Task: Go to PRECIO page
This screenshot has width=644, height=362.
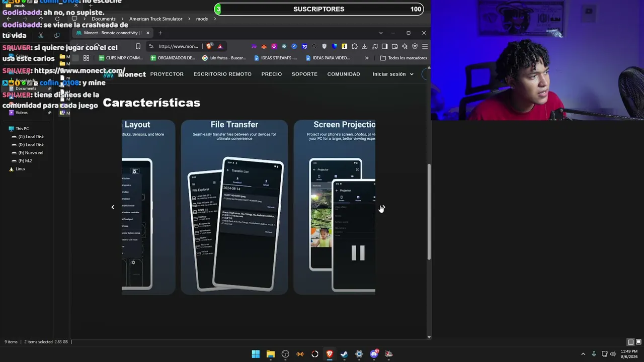Action: coord(272,74)
